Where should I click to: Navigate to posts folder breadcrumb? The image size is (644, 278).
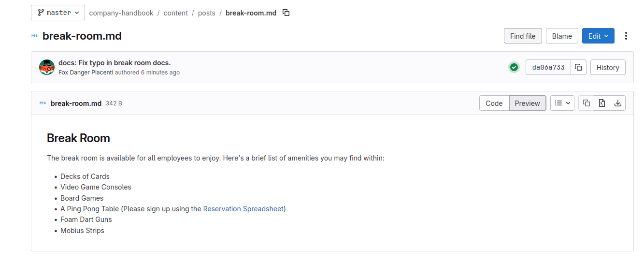coord(206,13)
